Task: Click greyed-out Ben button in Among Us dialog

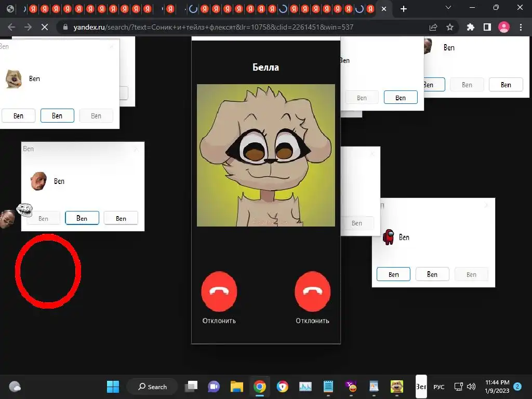Action: [471, 274]
